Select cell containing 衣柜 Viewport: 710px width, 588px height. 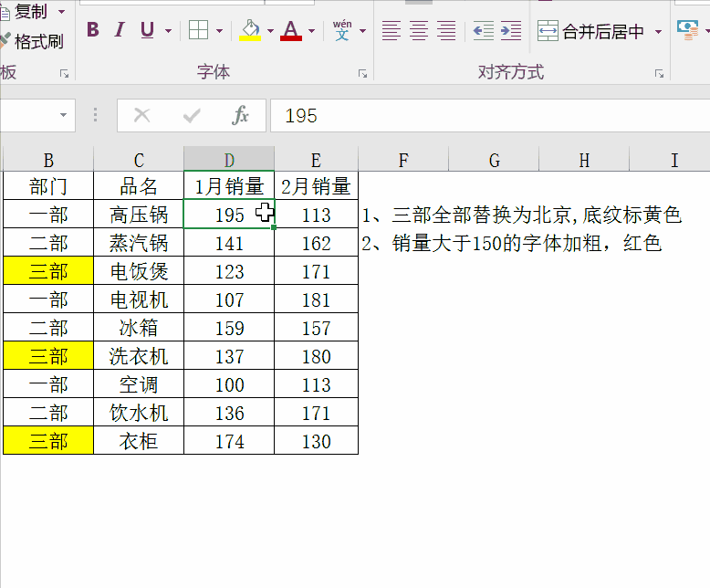[x=139, y=440]
